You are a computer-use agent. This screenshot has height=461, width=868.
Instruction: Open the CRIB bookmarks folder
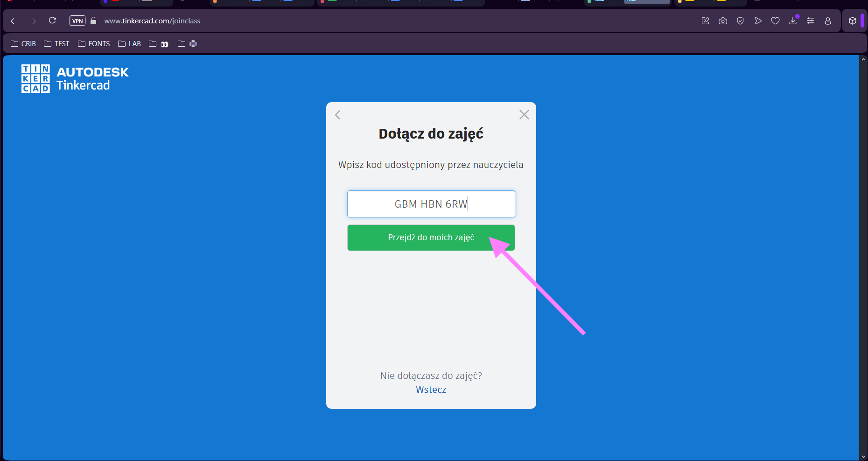click(23, 44)
